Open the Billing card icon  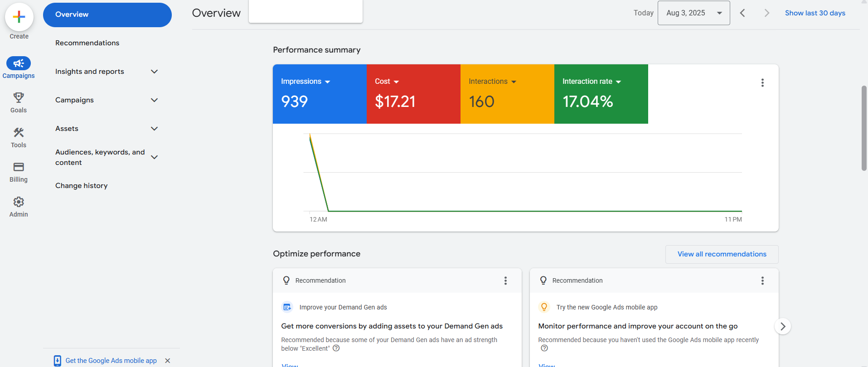click(x=19, y=167)
